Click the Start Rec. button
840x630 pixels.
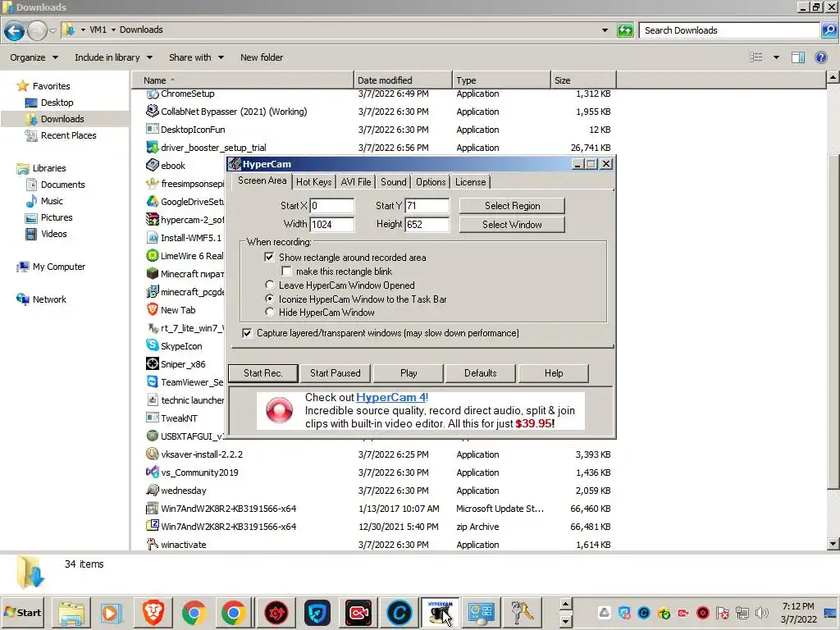(x=263, y=373)
